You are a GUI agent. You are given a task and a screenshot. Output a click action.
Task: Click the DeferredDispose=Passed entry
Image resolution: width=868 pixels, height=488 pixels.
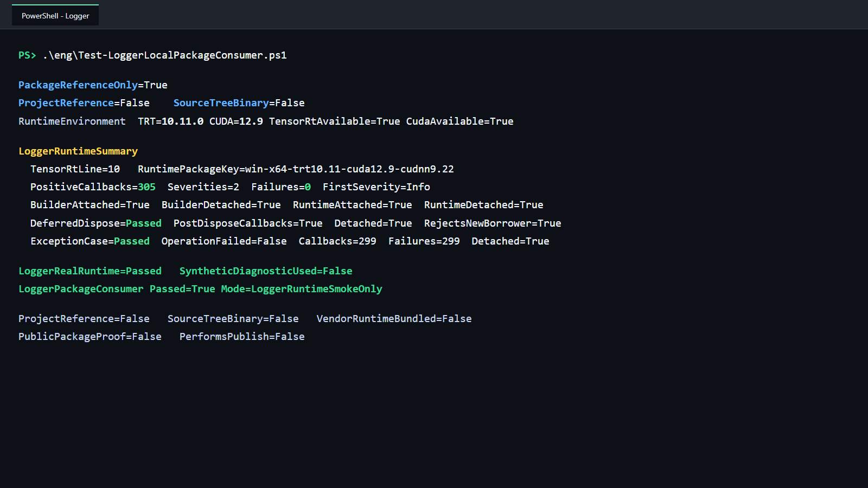[96, 223]
